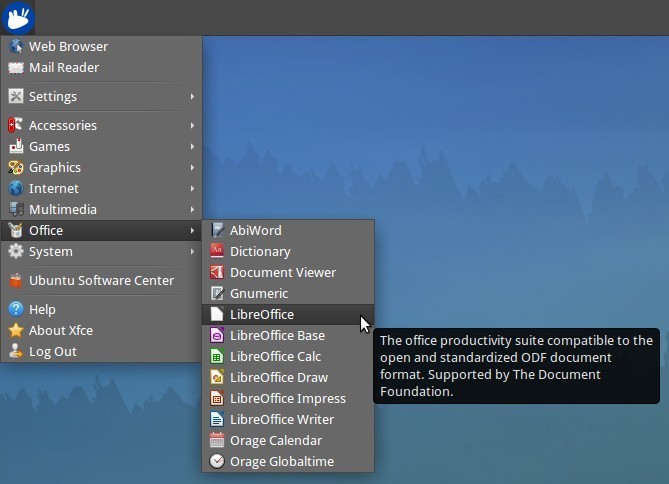Image resolution: width=669 pixels, height=484 pixels.
Task: Click the LibreOffice Impress orange icon
Action: pos(217,398)
